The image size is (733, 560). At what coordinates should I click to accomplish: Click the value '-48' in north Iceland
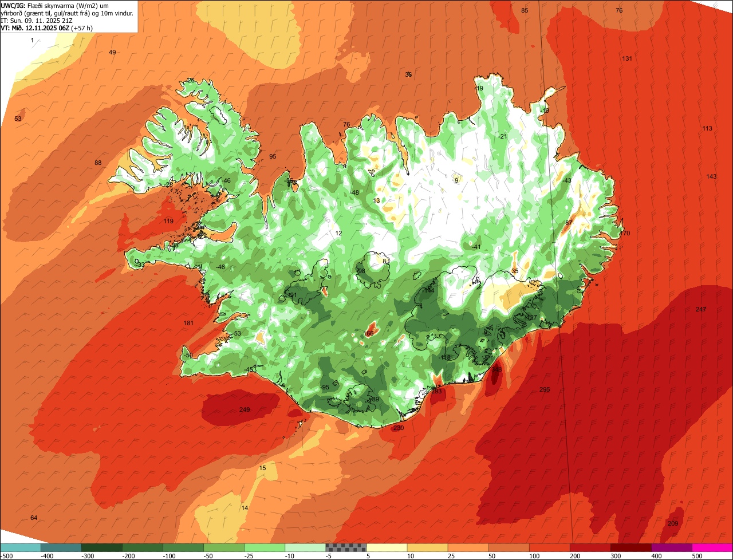pyautogui.click(x=354, y=193)
